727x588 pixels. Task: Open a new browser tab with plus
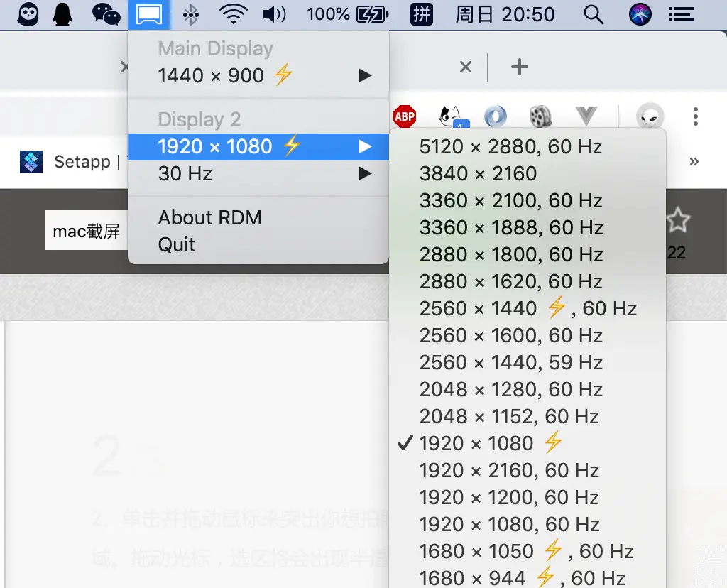519,67
